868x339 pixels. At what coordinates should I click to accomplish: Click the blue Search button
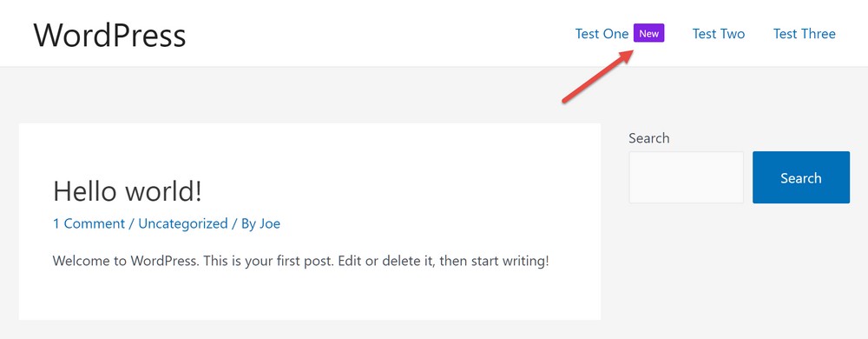(x=801, y=177)
